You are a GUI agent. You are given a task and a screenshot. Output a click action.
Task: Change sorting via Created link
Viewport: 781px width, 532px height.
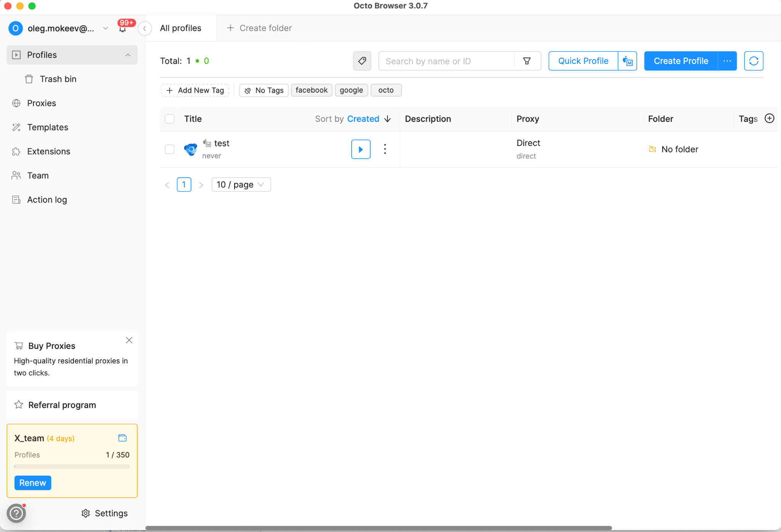click(x=363, y=119)
